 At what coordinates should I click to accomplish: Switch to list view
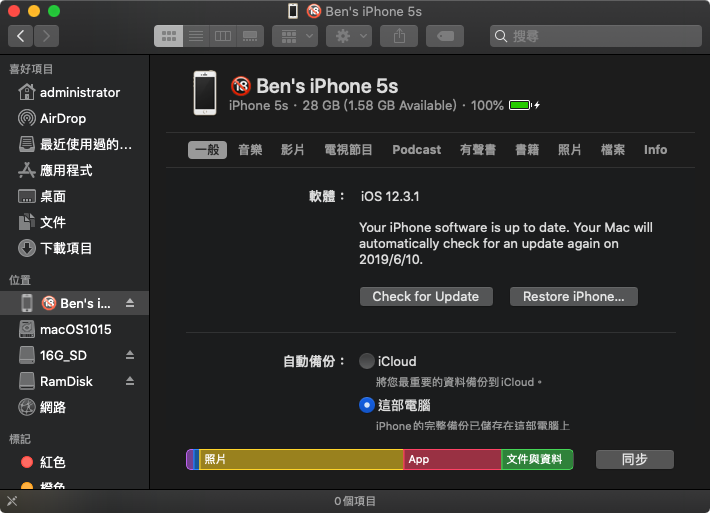click(196, 36)
